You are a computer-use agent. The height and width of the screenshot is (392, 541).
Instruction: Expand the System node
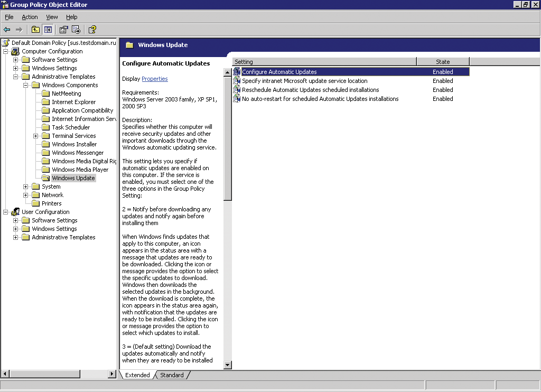coord(25,186)
